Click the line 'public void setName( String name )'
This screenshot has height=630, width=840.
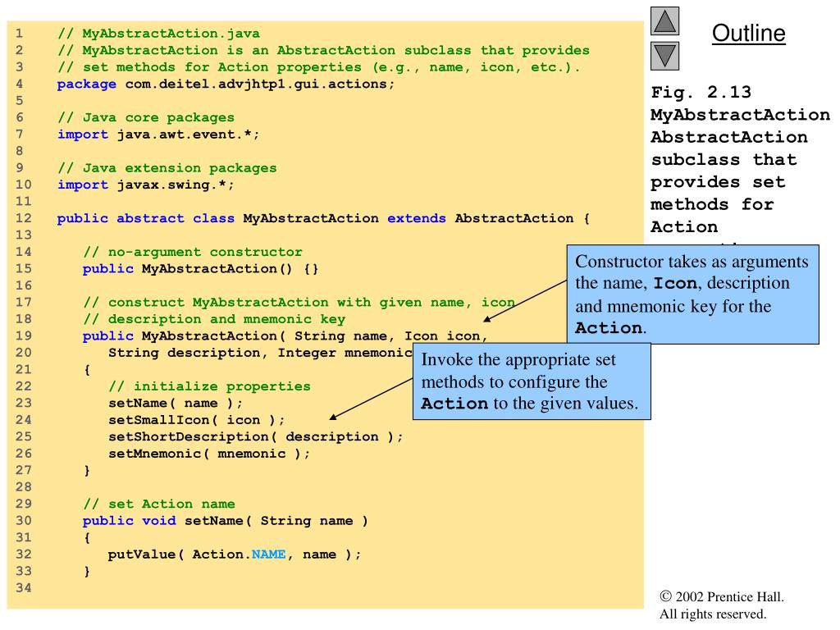tap(225, 521)
